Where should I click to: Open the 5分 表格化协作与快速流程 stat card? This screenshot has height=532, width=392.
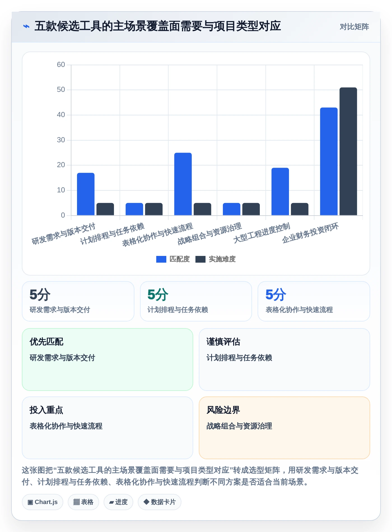coord(314,301)
